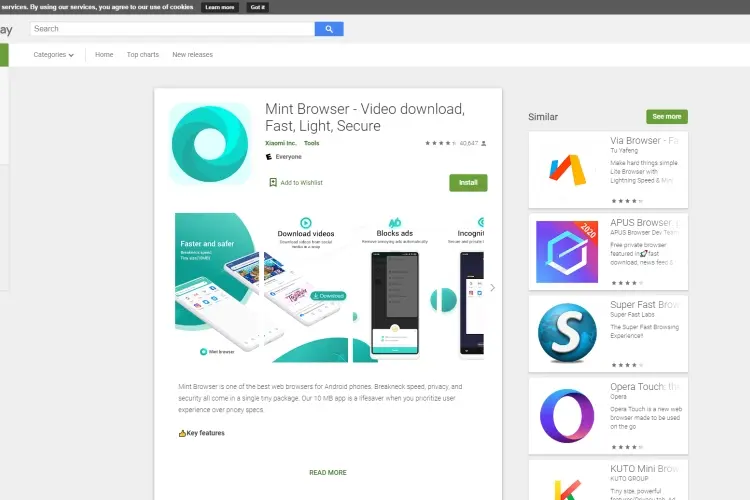The height and width of the screenshot is (500, 750).
Task: Open the Top charts tab
Action: [x=143, y=55]
